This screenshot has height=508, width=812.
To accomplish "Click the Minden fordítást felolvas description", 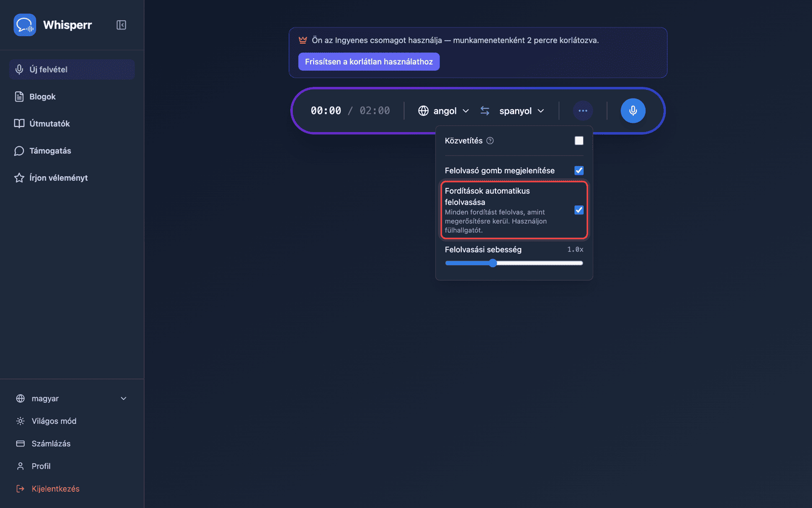I will 496,221.
